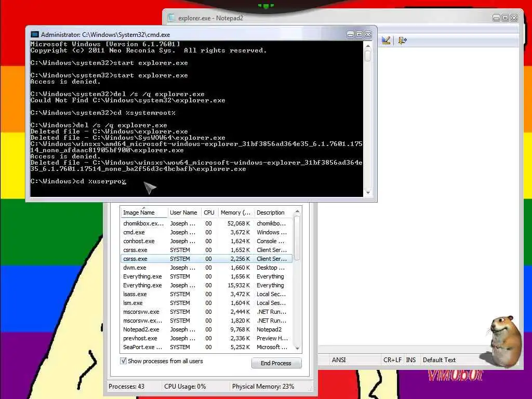This screenshot has height=399, width=532.
Task: Sort processes by User Name column
Action: point(184,212)
